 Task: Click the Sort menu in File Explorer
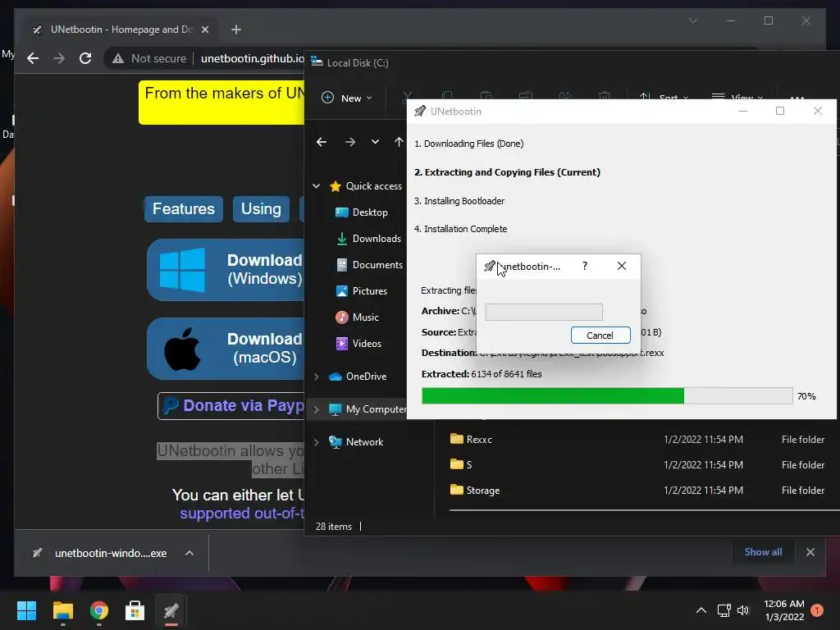(663, 98)
